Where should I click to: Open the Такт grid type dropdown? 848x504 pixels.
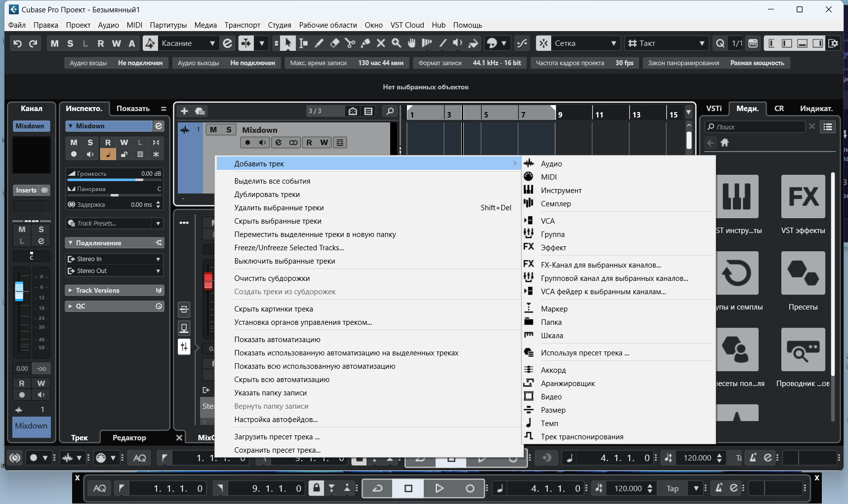pyautogui.click(x=666, y=43)
